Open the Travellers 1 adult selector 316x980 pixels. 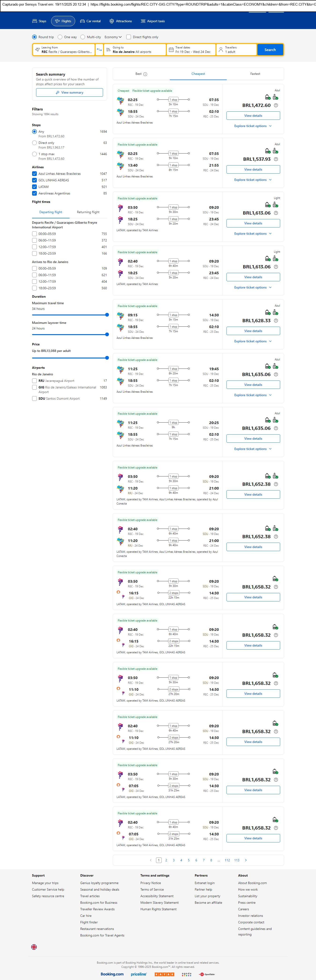tap(236, 50)
